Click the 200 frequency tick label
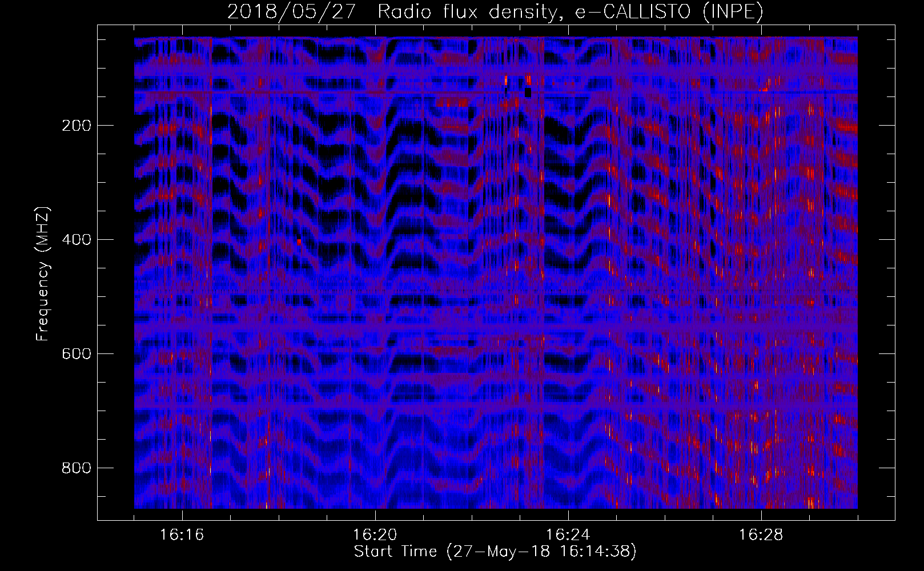 click(77, 126)
